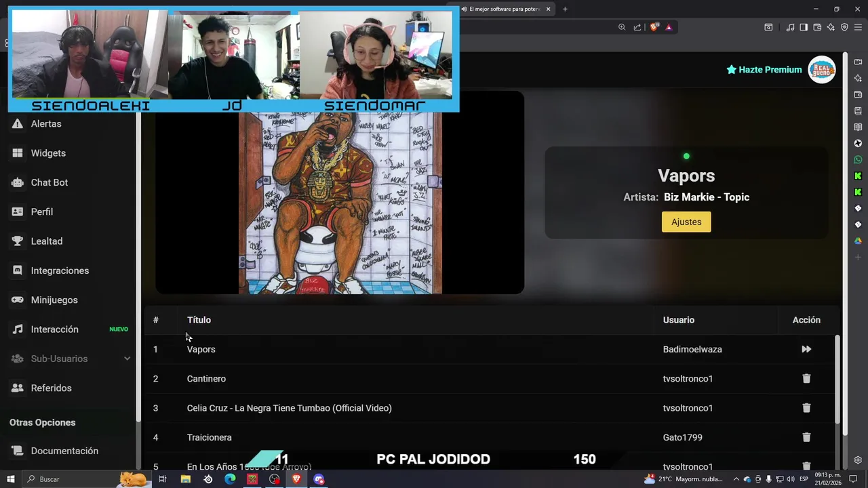The height and width of the screenshot is (488, 868).
Task: Click the user Gato1799
Action: [683, 437]
